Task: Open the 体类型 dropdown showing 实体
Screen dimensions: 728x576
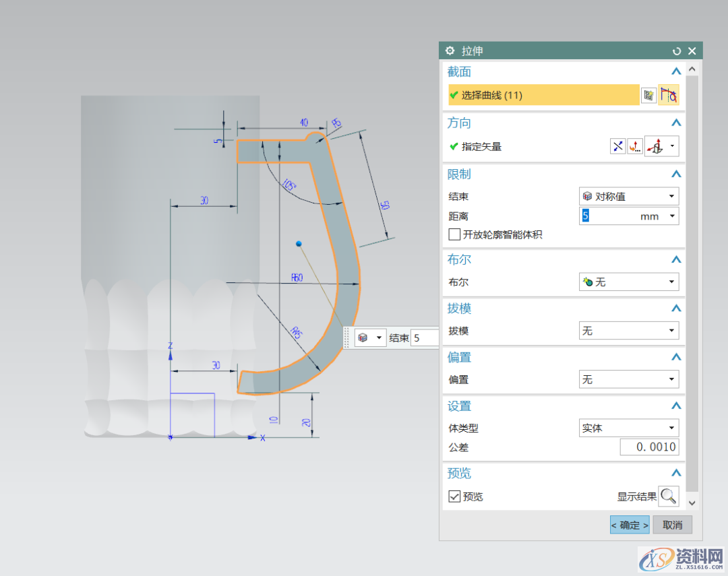Action: pyautogui.click(x=629, y=428)
